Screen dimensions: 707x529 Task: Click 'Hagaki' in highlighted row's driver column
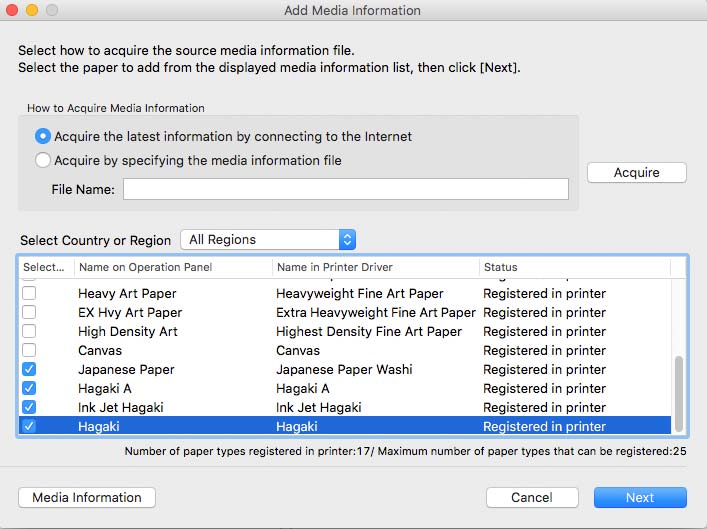tap(297, 426)
